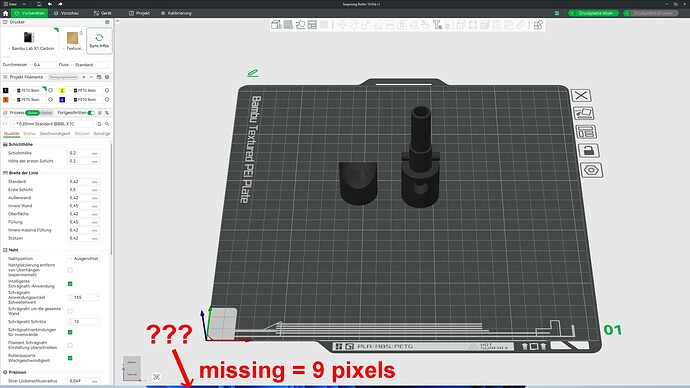690x388 pixels.
Task: Click the plate close X icon
Action: coord(581,95)
